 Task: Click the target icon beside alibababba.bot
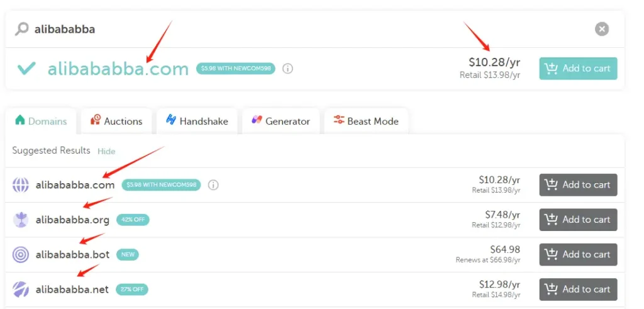click(21, 255)
